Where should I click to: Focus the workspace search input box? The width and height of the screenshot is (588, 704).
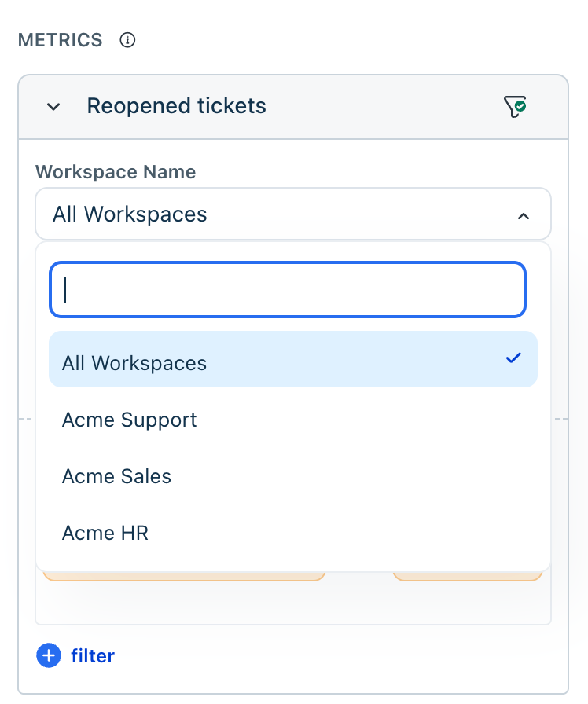[288, 290]
